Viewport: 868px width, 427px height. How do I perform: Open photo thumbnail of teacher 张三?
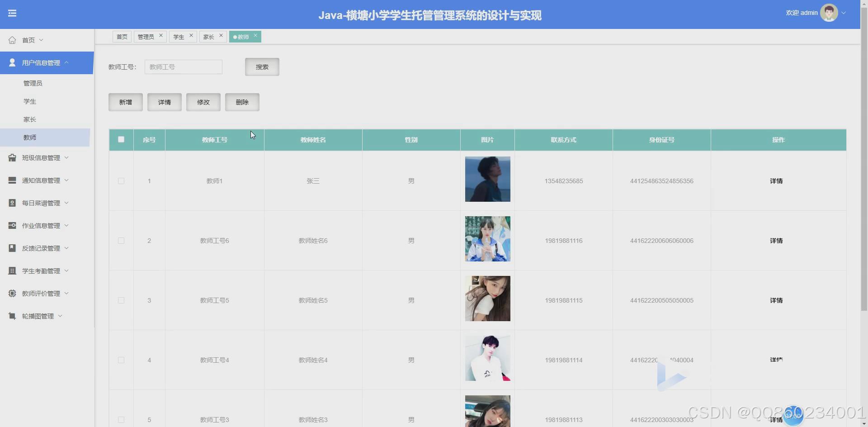[488, 179]
